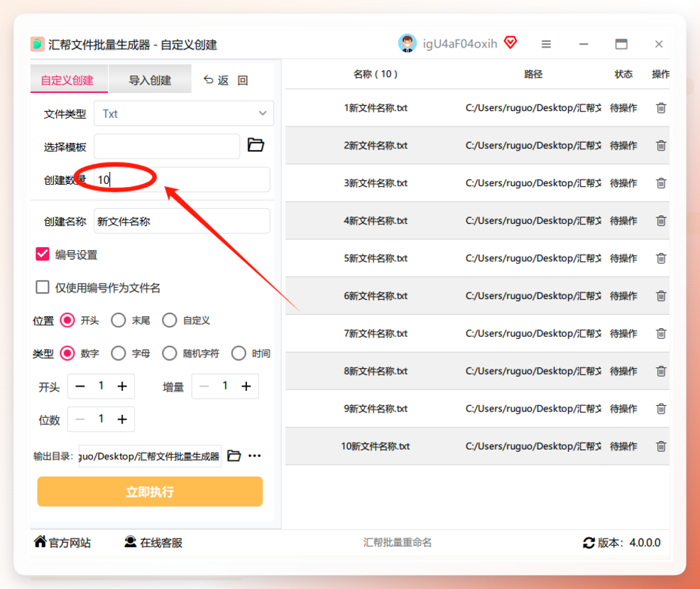Click the user avatar icon
The height and width of the screenshot is (589, 700).
407,43
